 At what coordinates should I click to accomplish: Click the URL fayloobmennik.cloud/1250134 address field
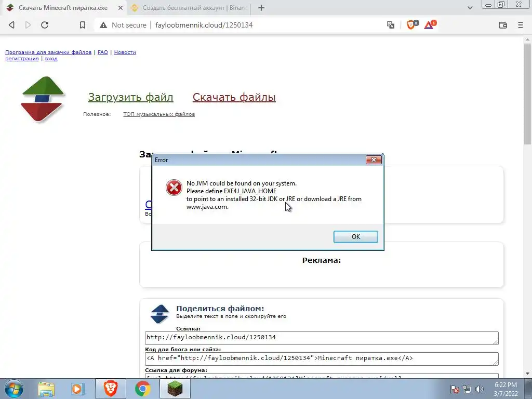coord(204,25)
